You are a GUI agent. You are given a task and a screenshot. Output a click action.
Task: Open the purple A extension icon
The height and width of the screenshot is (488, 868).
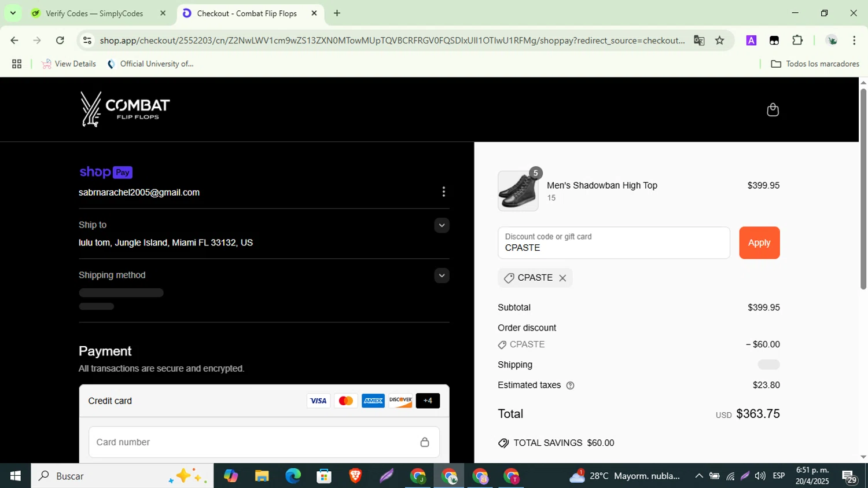pyautogui.click(x=751, y=41)
